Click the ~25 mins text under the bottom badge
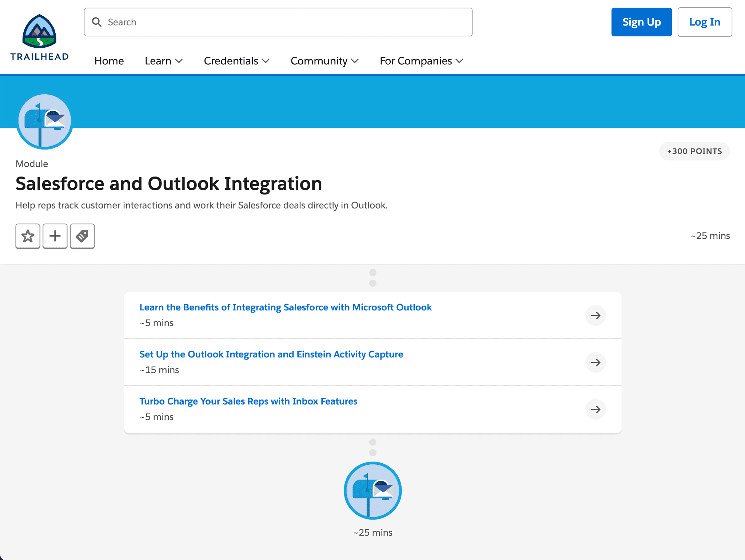 [373, 533]
